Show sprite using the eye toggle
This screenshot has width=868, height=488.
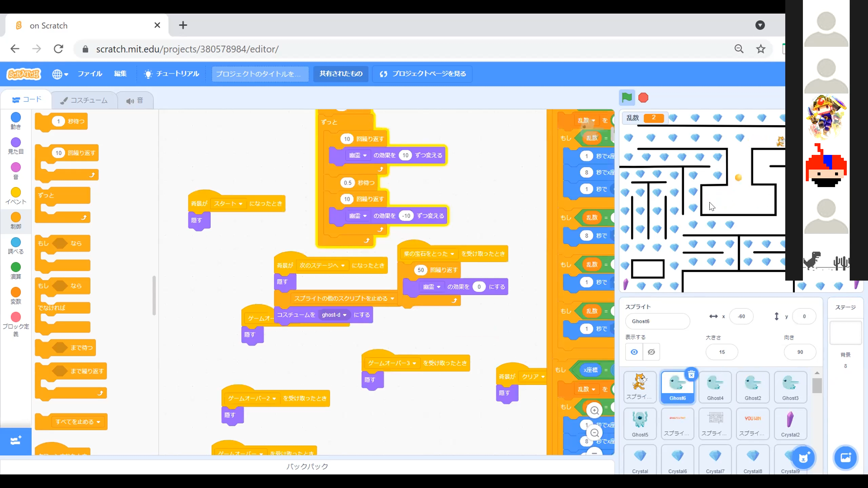click(x=634, y=352)
